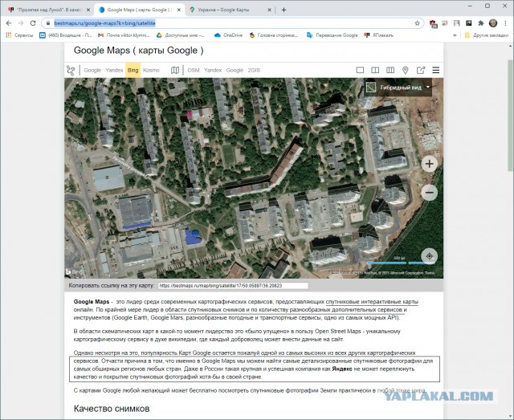Click the red shield extension icon
The width and height of the screenshot is (514, 420).
pos(434,23)
